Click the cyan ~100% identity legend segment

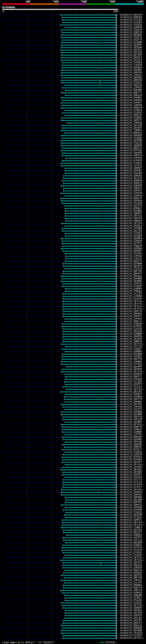tap(130, 4)
